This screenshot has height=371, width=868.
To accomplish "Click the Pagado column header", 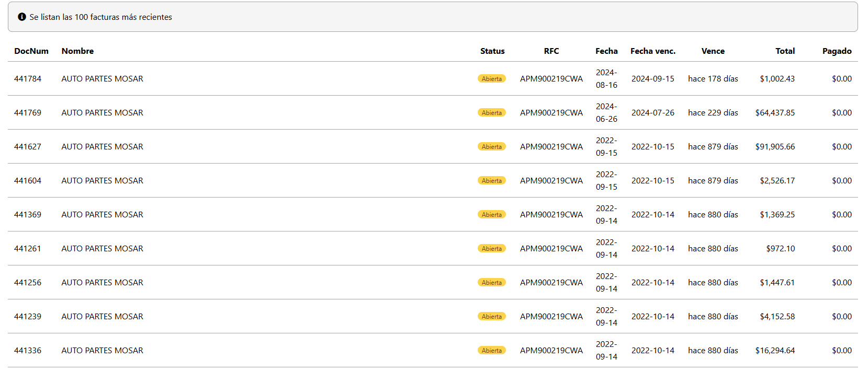I will pos(837,51).
